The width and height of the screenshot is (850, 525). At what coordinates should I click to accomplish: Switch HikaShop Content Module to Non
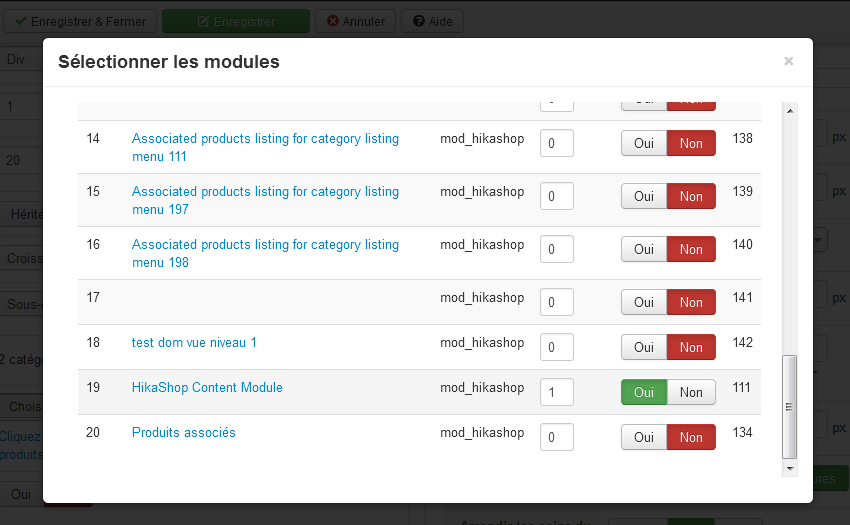tap(691, 392)
